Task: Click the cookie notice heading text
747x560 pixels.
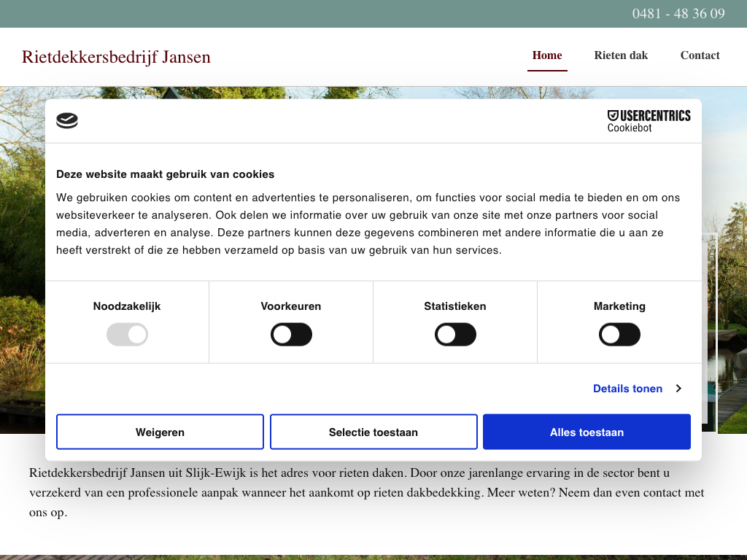Action: 166,174
